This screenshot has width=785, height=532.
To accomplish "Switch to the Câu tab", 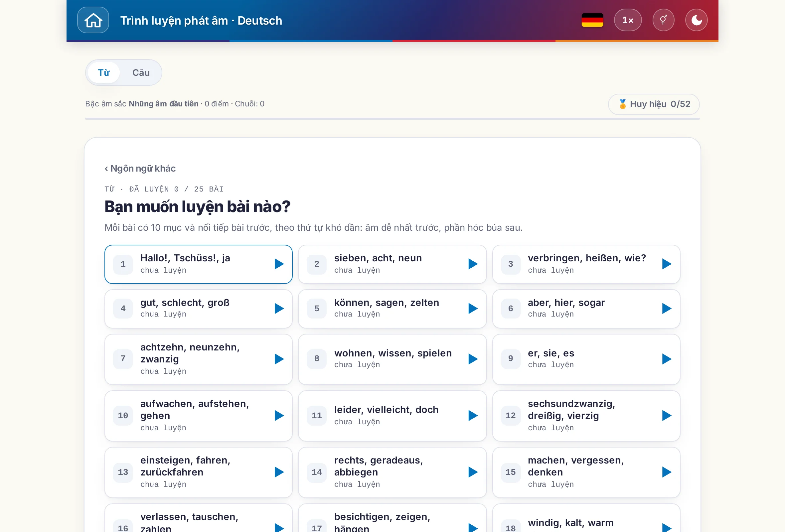I will coord(141,72).
